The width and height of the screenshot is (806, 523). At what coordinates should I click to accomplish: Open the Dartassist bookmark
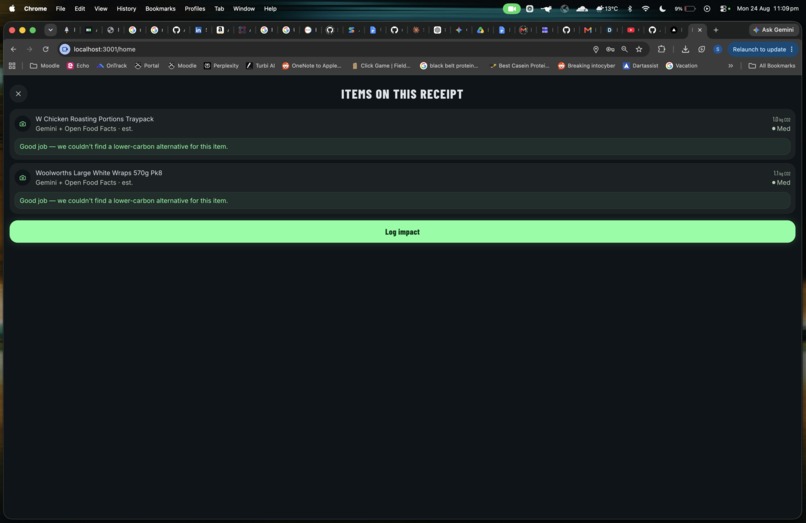tap(640, 66)
